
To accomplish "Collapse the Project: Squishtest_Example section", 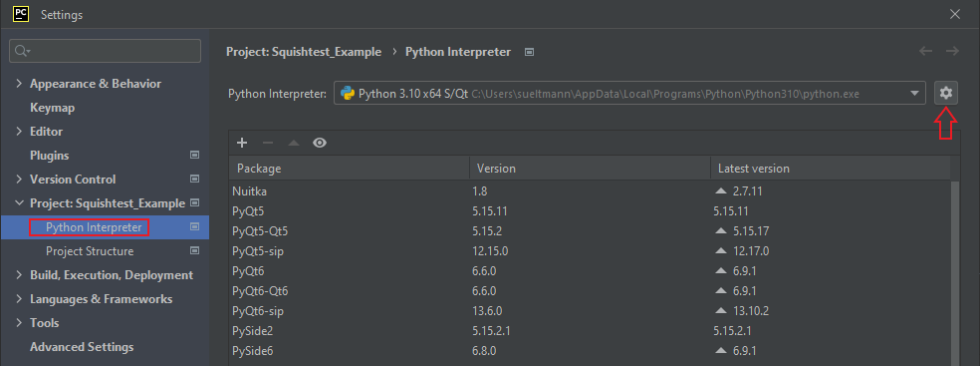I will coord(19,203).
